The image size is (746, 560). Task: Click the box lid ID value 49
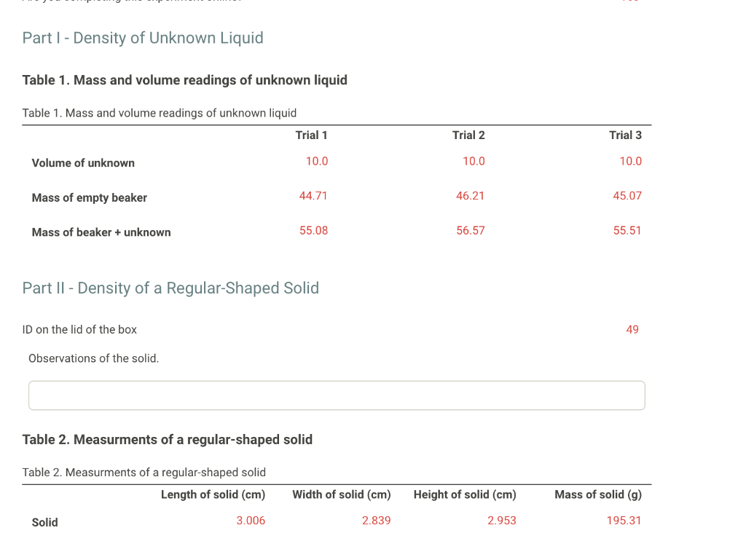[632, 329]
